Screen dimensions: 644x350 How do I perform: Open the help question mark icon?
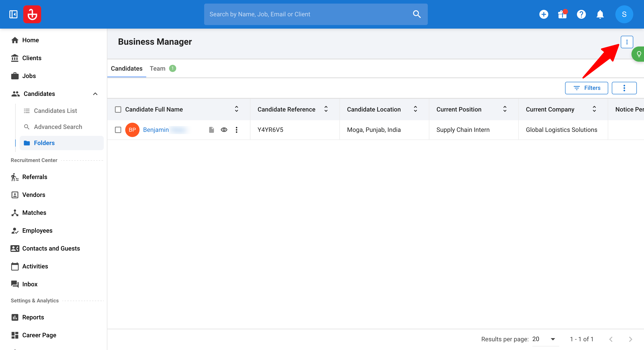[581, 14]
